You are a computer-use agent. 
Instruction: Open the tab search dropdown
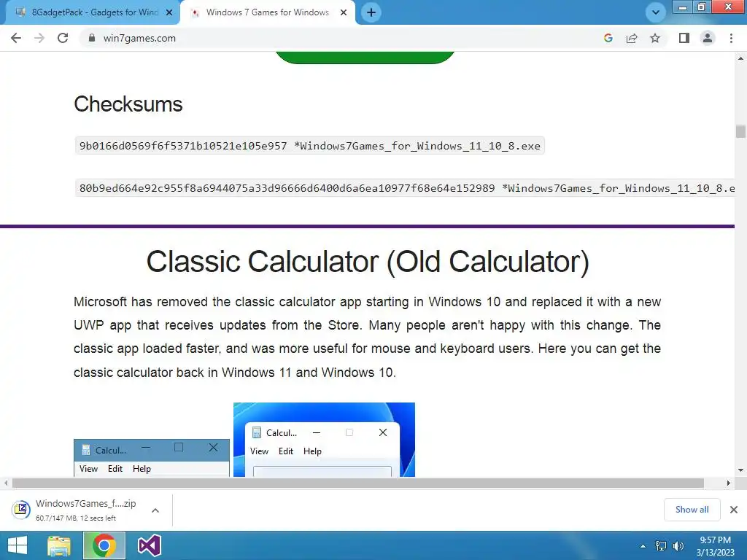click(x=656, y=12)
